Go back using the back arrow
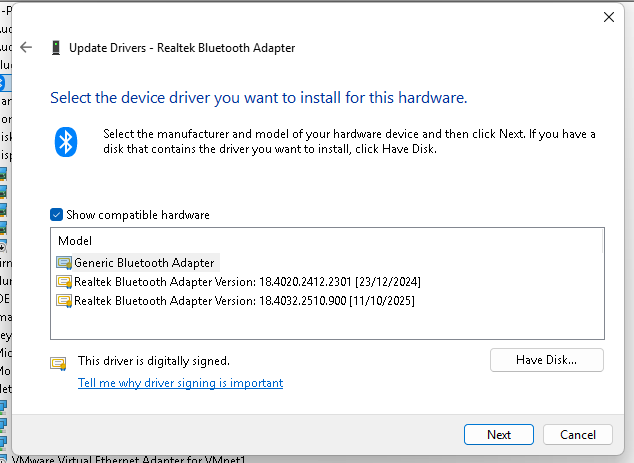This screenshot has height=463, width=634. coord(26,47)
